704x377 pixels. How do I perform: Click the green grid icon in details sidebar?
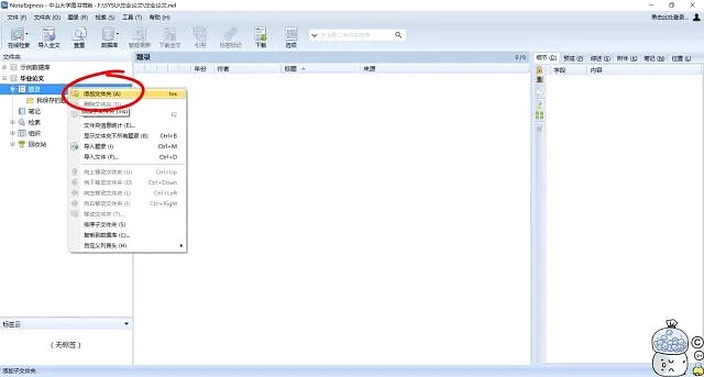point(540,115)
